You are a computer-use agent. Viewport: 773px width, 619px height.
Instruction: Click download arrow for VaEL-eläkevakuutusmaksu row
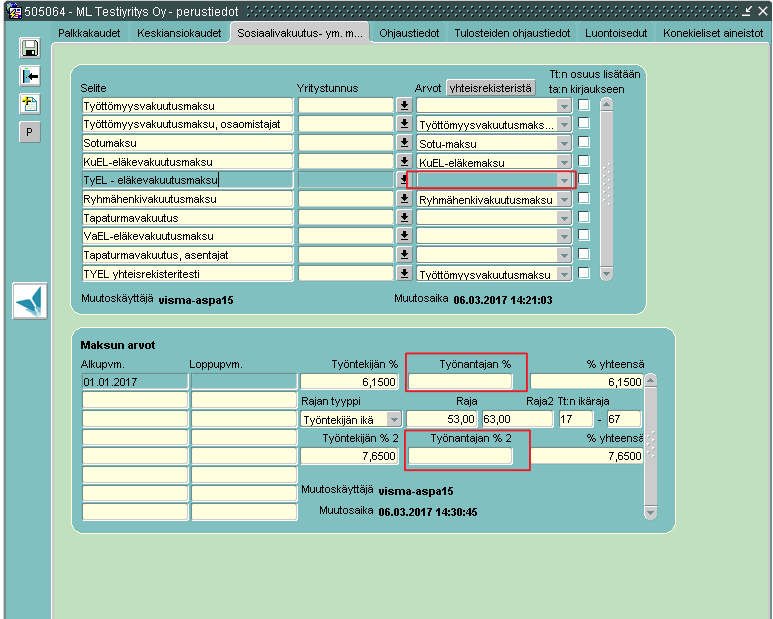(x=404, y=236)
